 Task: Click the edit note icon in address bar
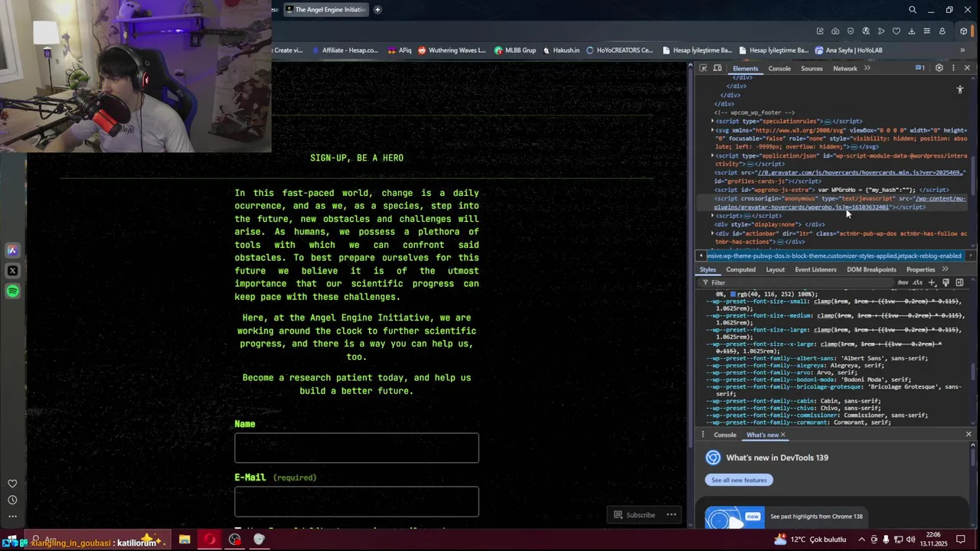click(820, 31)
